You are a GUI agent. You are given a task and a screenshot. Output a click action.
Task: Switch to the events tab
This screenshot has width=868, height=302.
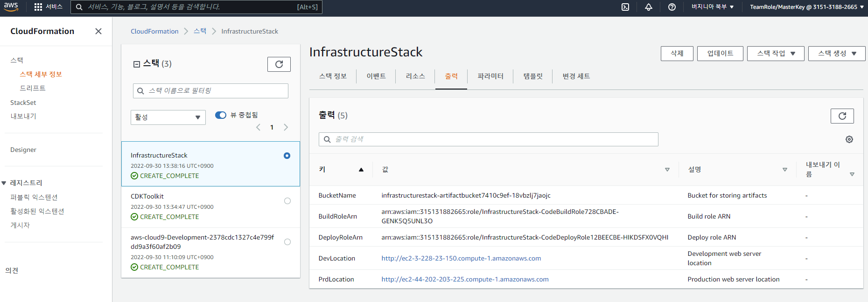tap(376, 76)
